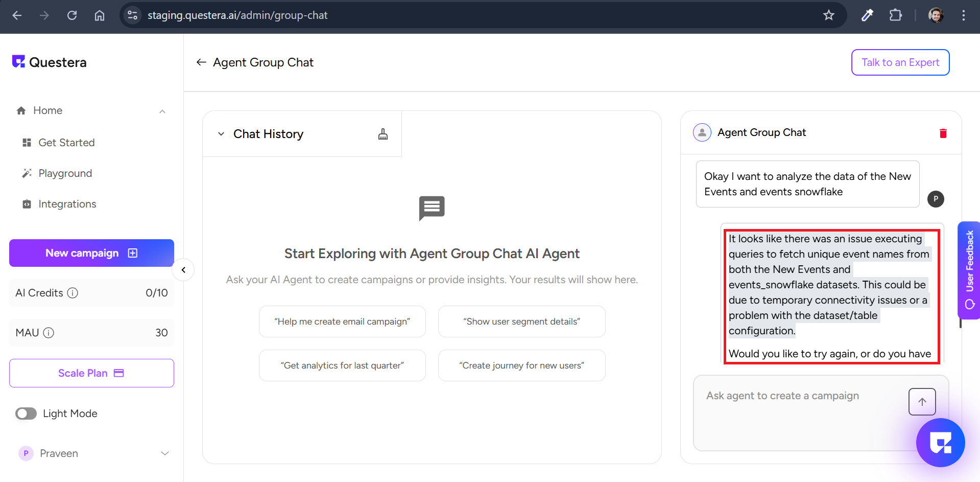Viewport: 980px width, 482px height.
Task: Click the Home house icon
Action: click(x=21, y=110)
